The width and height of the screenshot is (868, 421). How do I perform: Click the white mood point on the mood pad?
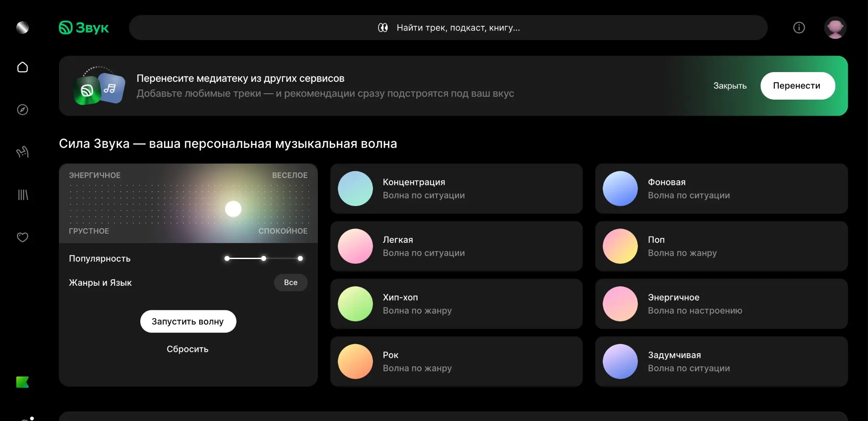pyautogui.click(x=233, y=209)
